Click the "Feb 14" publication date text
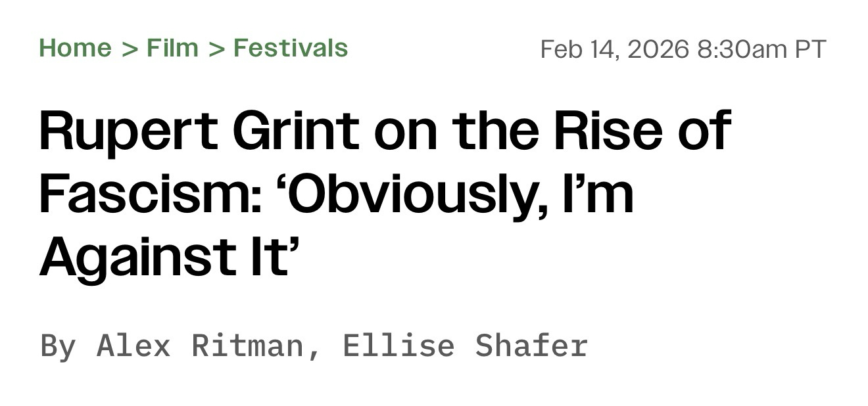This screenshot has height=406, width=868. tap(578, 49)
